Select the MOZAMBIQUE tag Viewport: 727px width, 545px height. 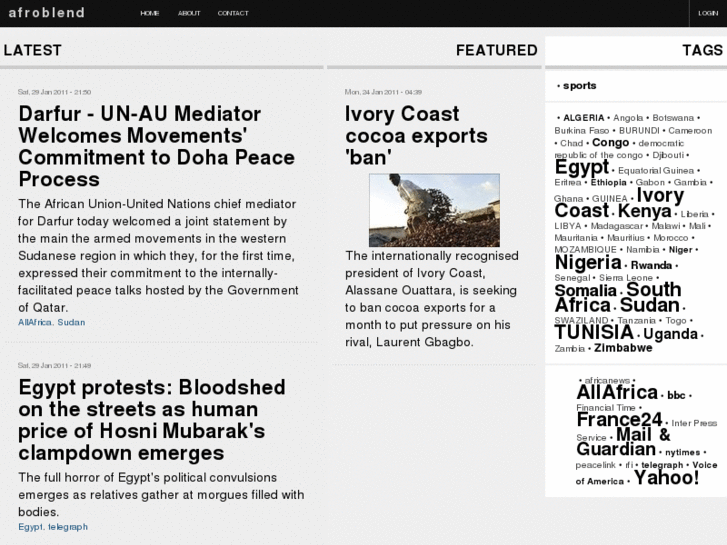click(586, 250)
